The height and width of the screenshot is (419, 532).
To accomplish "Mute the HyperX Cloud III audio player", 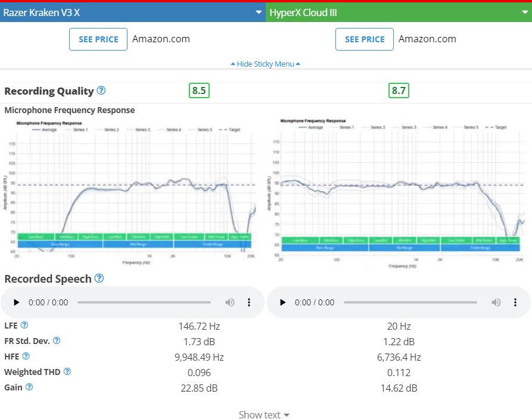I will click(x=496, y=302).
